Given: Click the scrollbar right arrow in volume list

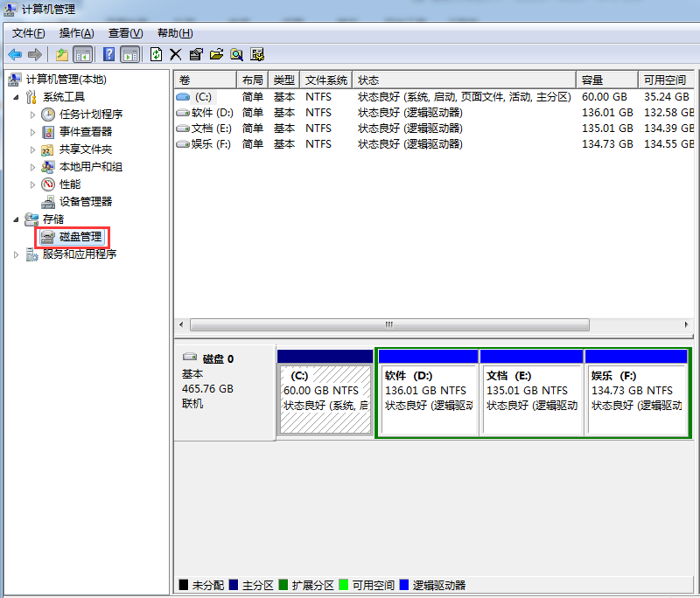Looking at the screenshot, I should pyautogui.click(x=686, y=324).
